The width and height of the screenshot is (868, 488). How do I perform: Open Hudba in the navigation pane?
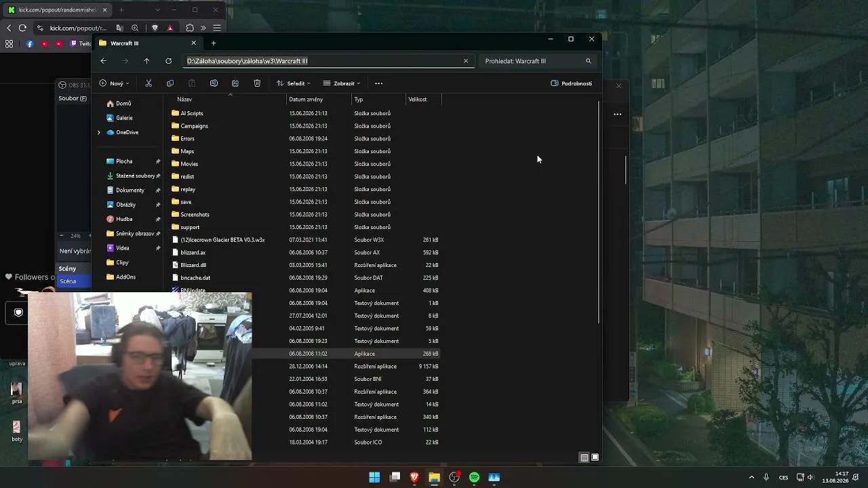click(x=119, y=219)
